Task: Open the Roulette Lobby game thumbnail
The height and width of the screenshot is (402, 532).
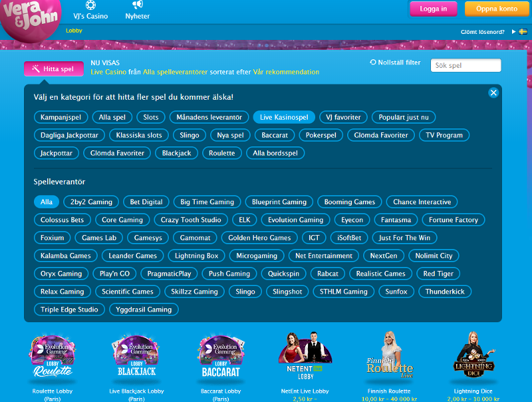Action: [53, 356]
